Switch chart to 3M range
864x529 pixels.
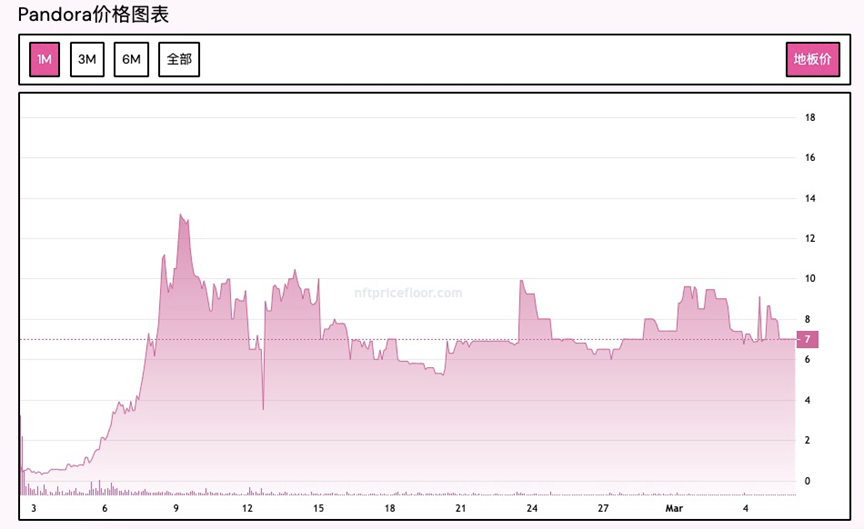tap(87, 59)
